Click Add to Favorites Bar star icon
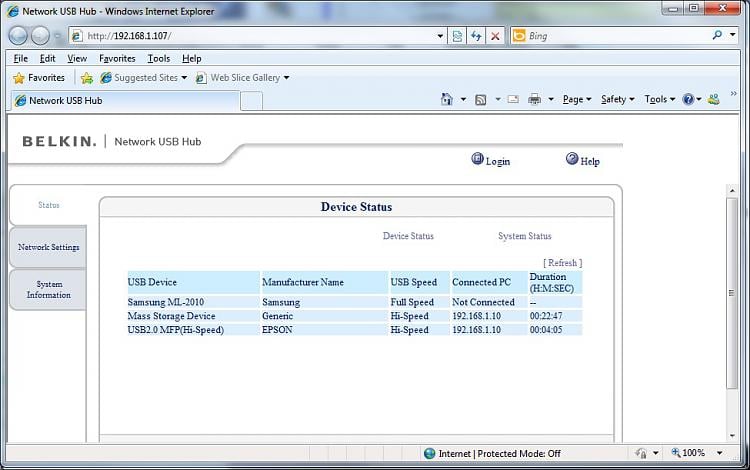The image size is (750, 470). 87,78
